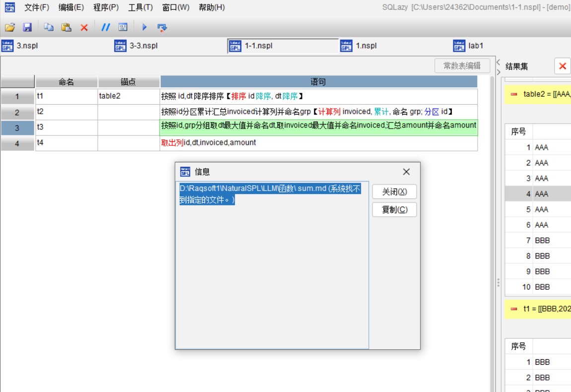571x392 pixels.
Task: Click the left arrow panel splitter
Action: click(x=498, y=62)
